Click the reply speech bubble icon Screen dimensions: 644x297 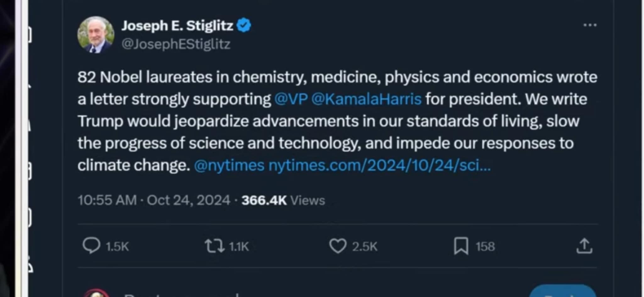(x=91, y=246)
